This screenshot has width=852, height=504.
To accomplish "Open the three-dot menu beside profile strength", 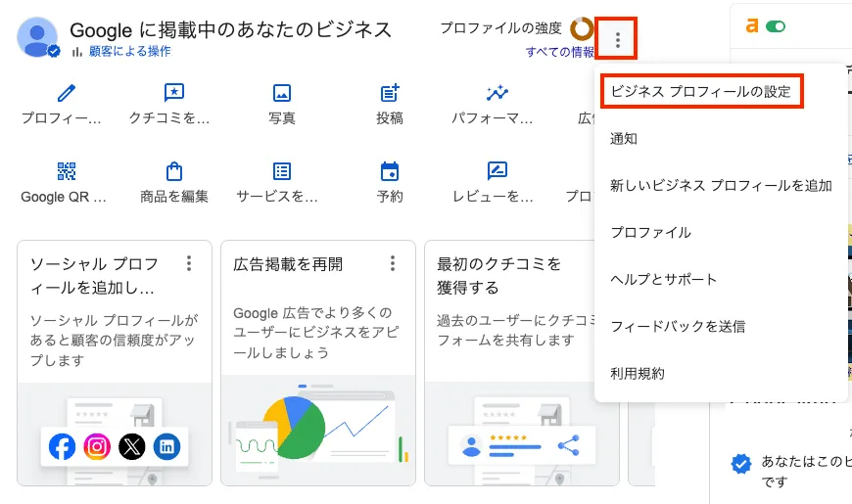I will click(617, 39).
